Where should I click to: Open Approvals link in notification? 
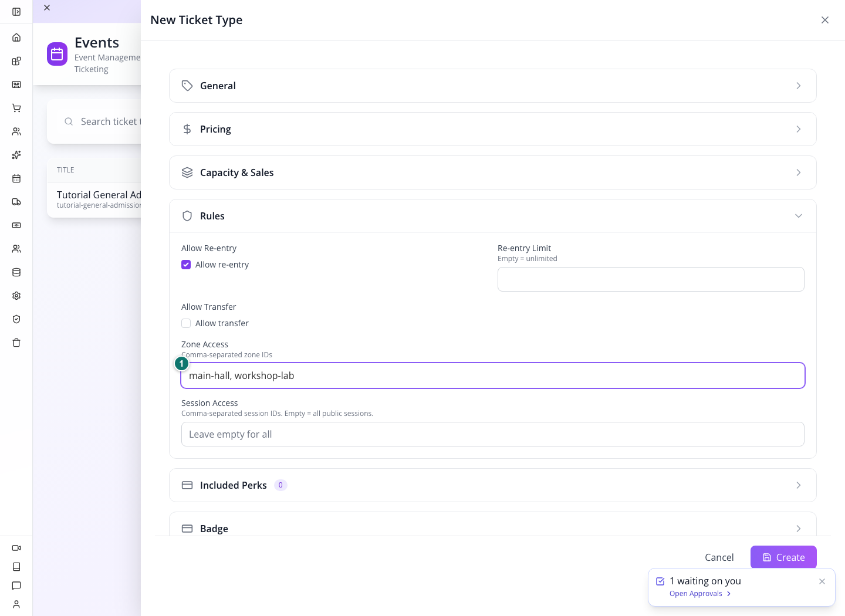click(700, 594)
